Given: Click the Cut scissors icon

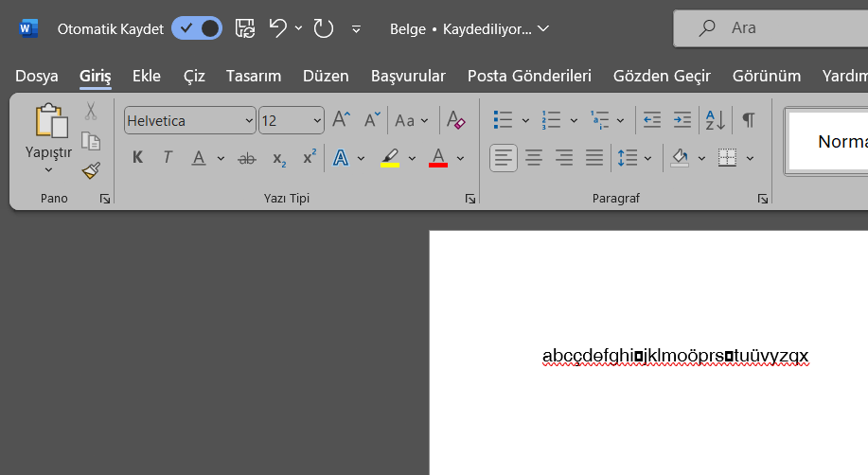Looking at the screenshot, I should click(x=91, y=111).
